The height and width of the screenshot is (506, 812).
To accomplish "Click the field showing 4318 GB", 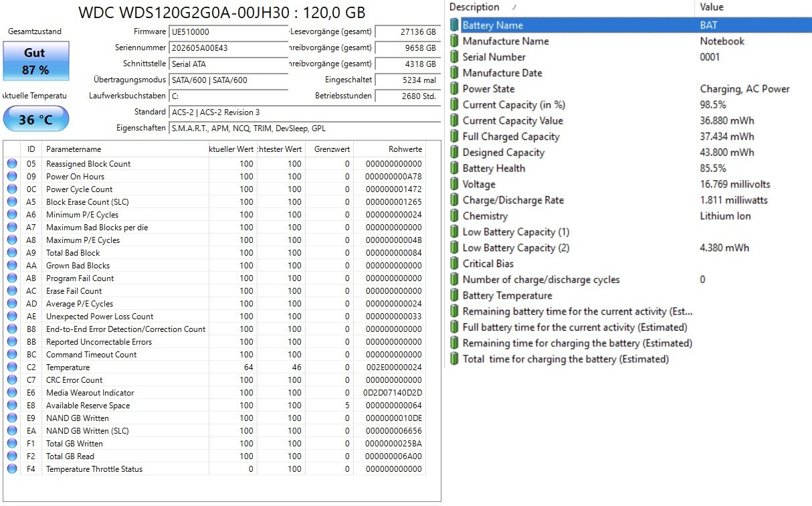I will pos(407,64).
